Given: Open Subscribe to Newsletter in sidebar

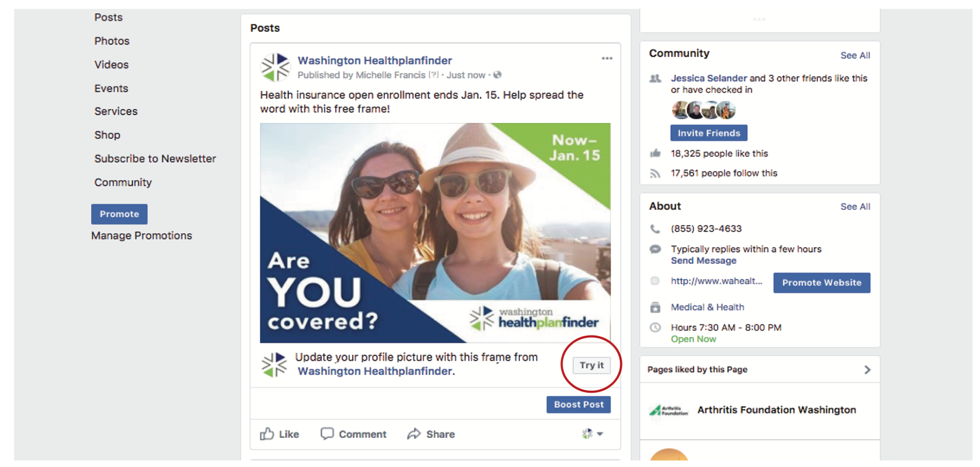Looking at the screenshot, I should pyautogui.click(x=155, y=159).
